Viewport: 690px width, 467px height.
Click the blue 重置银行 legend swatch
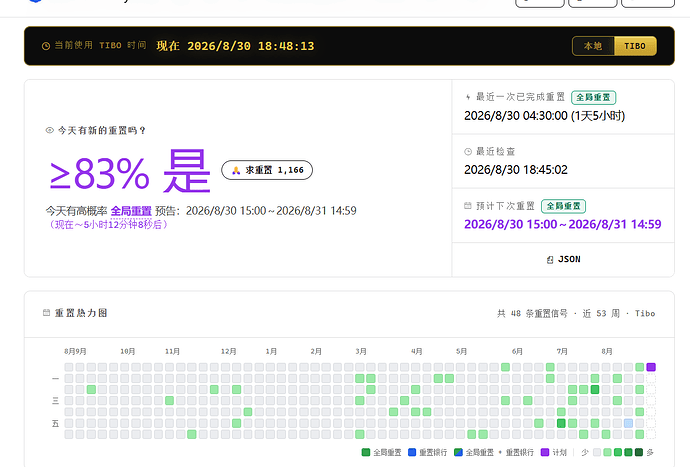pyautogui.click(x=412, y=452)
